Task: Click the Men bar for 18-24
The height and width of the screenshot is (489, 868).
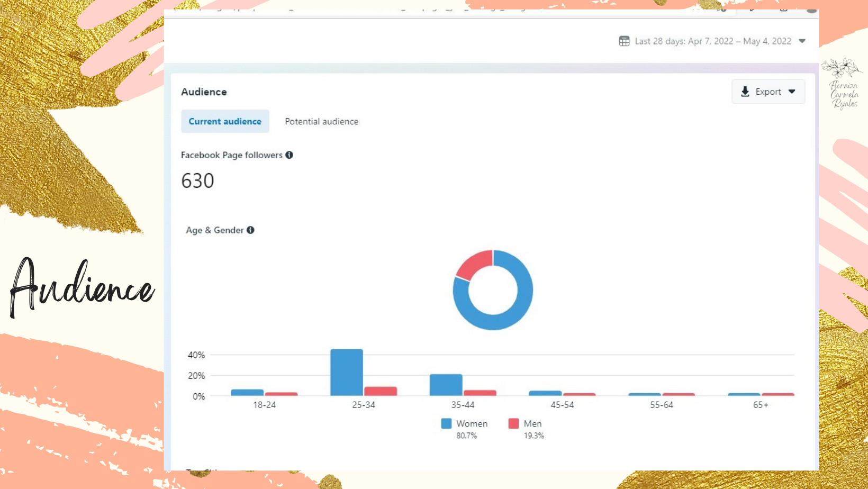Action: point(281,394)
